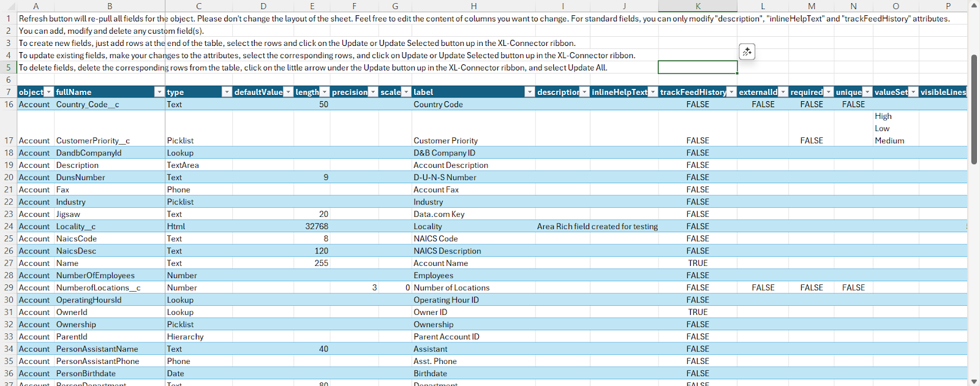Select row 7 header number
980x386 pixels.
[x=9, y=92]
